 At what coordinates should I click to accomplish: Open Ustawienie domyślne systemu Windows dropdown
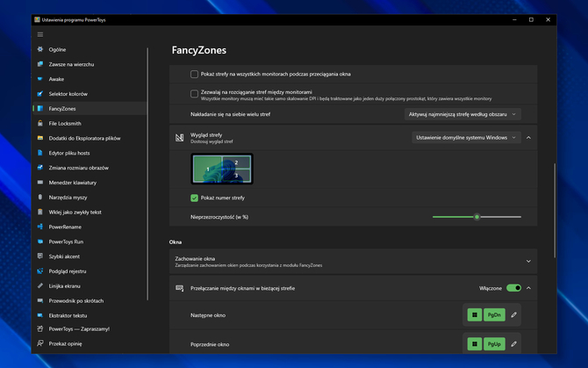point(466,138)
